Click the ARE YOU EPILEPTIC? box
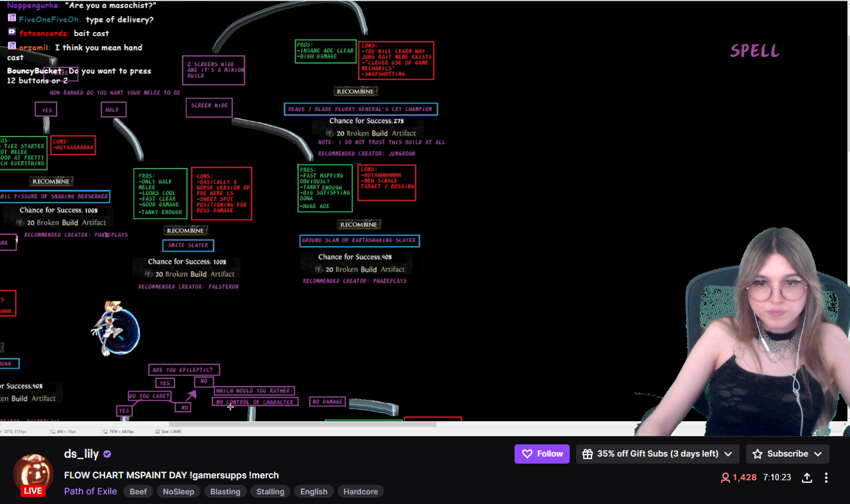 184,370
